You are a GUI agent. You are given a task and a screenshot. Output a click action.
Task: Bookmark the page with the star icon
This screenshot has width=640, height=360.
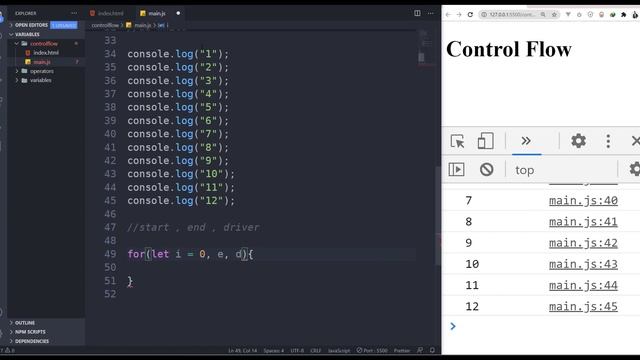tap(554, 14)
